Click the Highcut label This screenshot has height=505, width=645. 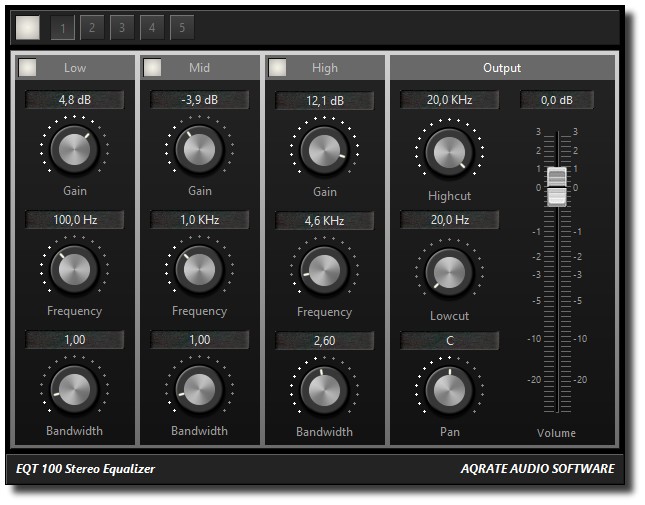click(450, 196)
